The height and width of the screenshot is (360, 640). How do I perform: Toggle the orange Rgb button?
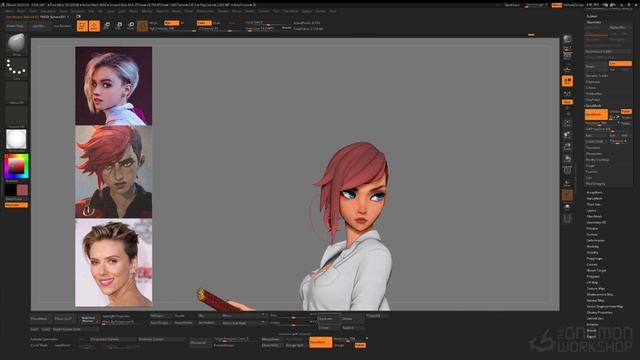[x=171, y=23]
